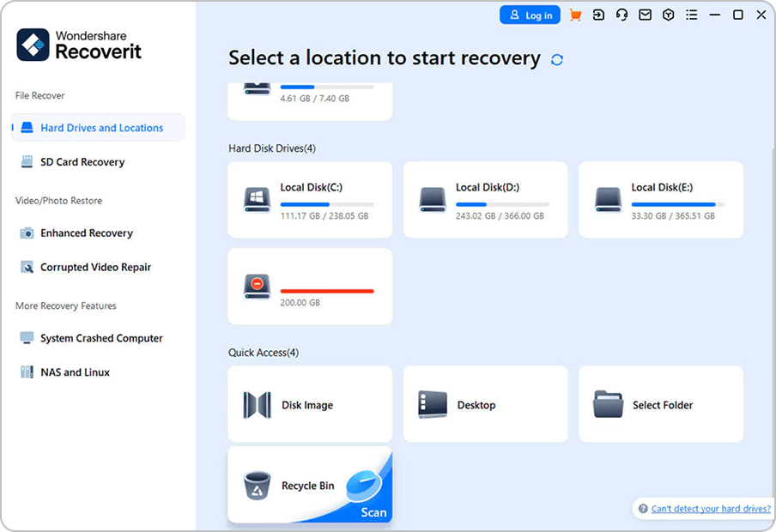This screenshot has width=776, height=532.
Task: Click the Log in button
Action: point(530,15)
